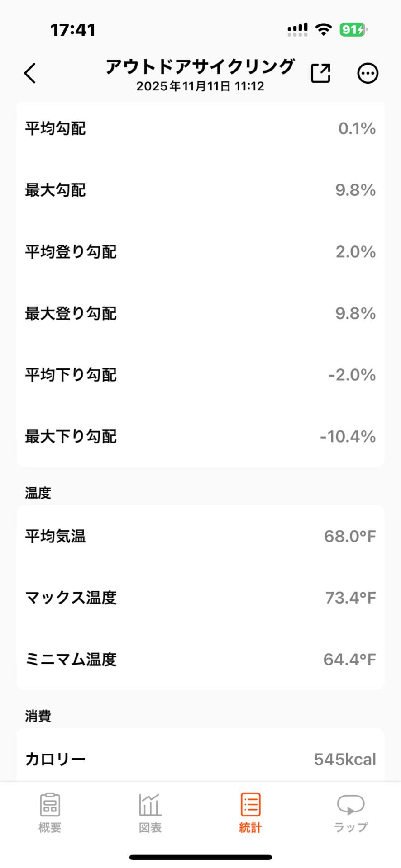Select the マックス温度 row

tap(200, 598)
